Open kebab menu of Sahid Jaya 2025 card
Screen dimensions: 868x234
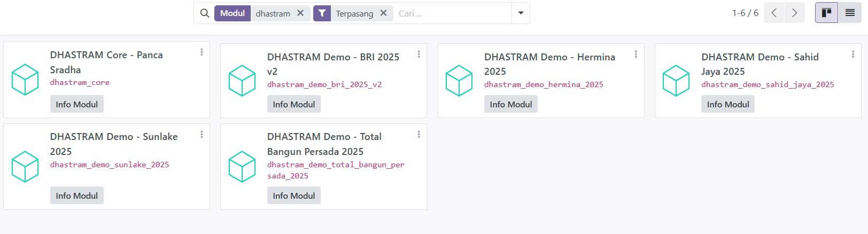(x=852, y=54)
